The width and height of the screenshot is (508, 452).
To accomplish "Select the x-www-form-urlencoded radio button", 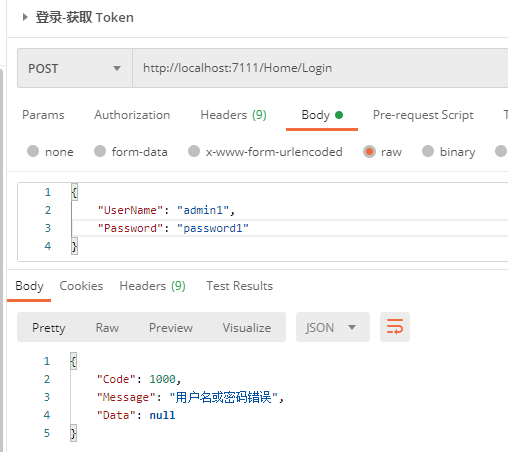I will 194,151.
